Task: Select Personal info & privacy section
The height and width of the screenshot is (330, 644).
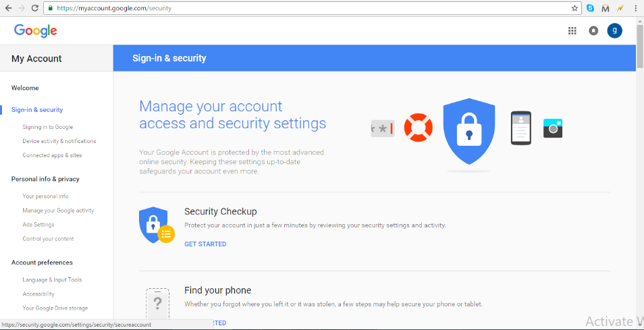Action: 45,179
